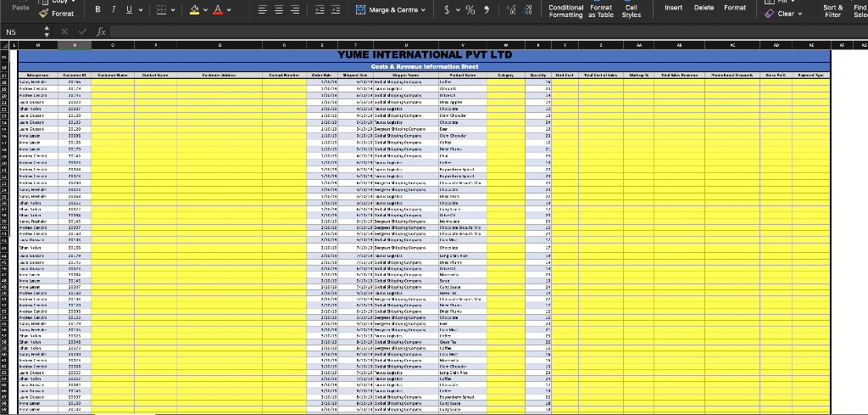Insert function fx icon
Image resolution: width=868 pixels, height=415 pixels.
click(101, 32)
